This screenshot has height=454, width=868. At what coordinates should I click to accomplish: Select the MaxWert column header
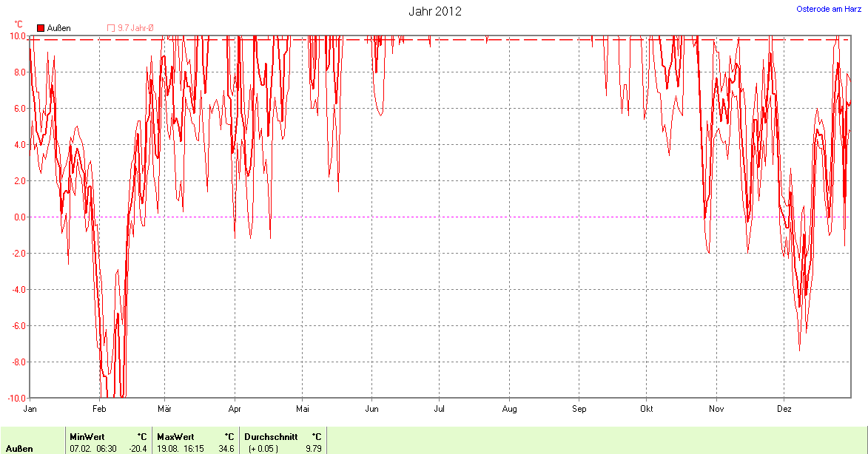click(175, 437)
